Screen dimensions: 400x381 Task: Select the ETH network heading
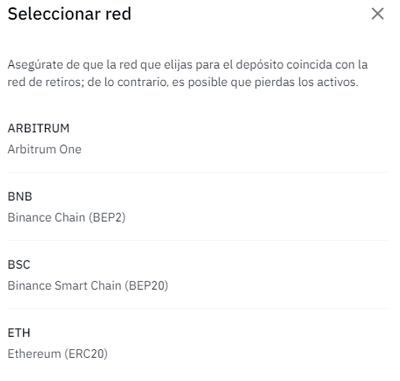point(19,333)
